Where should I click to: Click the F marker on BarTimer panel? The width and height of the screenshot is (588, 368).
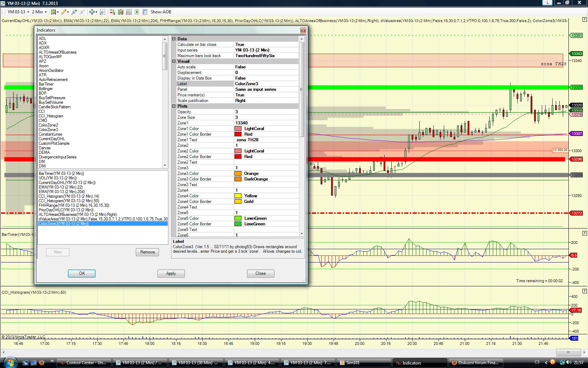click(x=584, y=233)
